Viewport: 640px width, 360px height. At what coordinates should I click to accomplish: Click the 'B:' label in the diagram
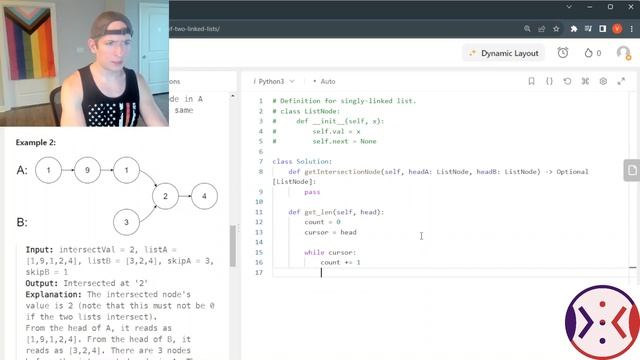click(22, 222)
